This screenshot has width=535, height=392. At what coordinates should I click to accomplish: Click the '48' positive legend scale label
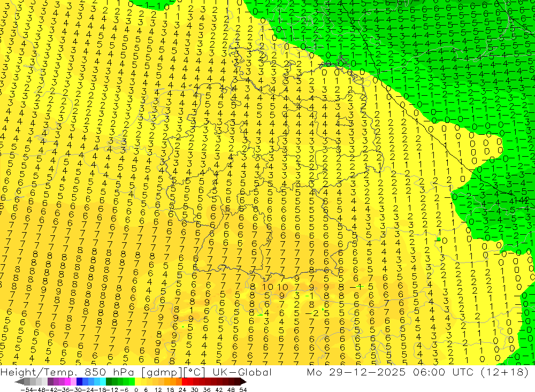click(231, 390)
